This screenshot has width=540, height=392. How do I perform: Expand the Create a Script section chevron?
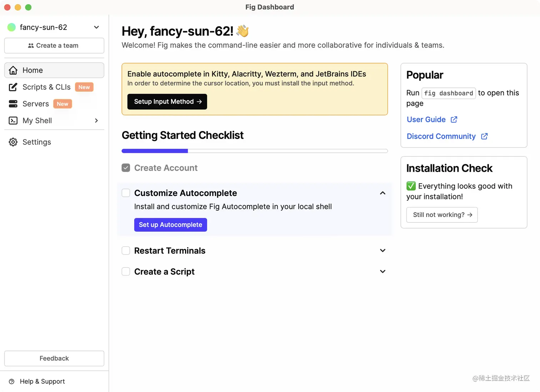383,272
